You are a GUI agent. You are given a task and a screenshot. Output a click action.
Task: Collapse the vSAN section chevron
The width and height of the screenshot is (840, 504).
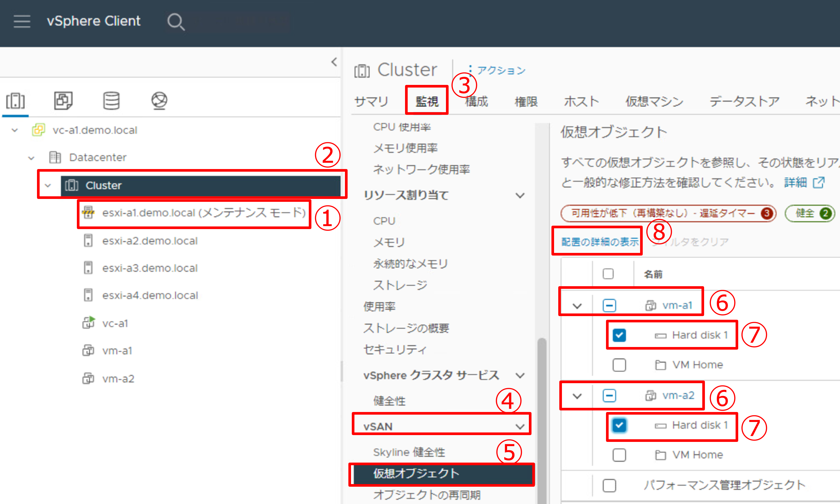click(x=520, y=427)
